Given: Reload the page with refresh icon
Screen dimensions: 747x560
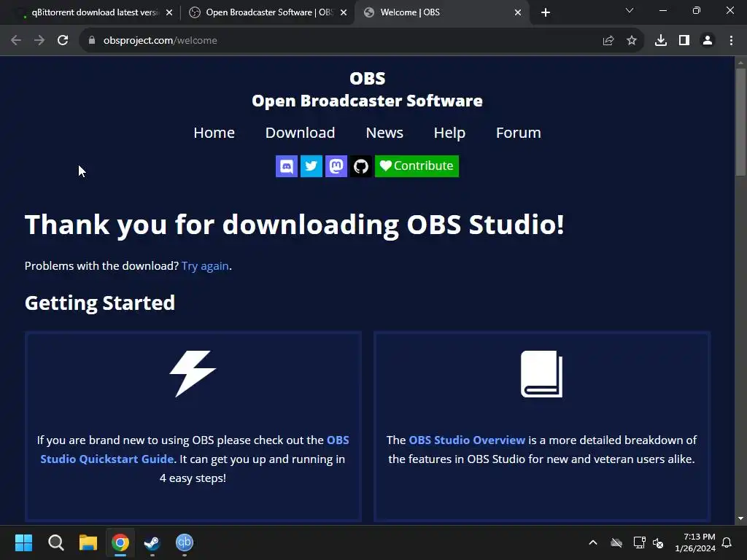Looking at the screenshot, I should tap(63, 41).
